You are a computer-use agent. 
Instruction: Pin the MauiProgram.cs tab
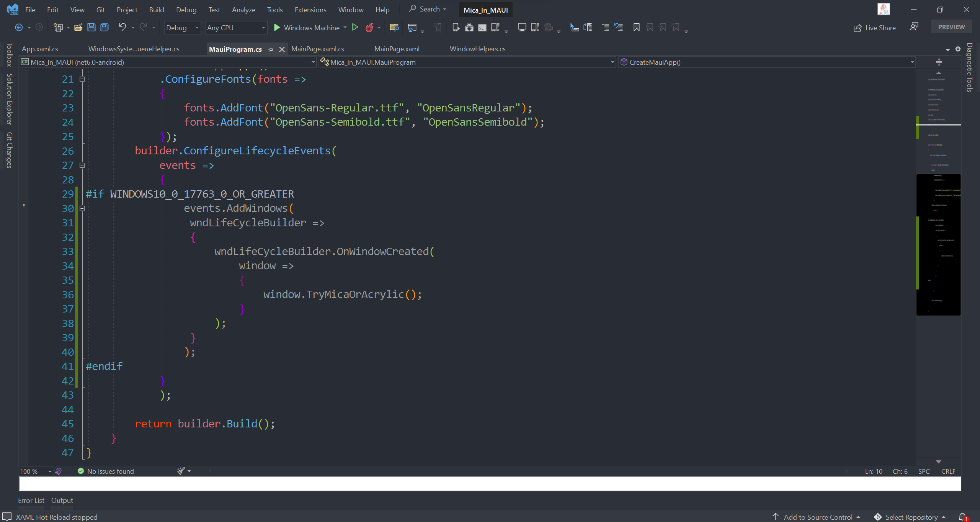tap(271, 49)
